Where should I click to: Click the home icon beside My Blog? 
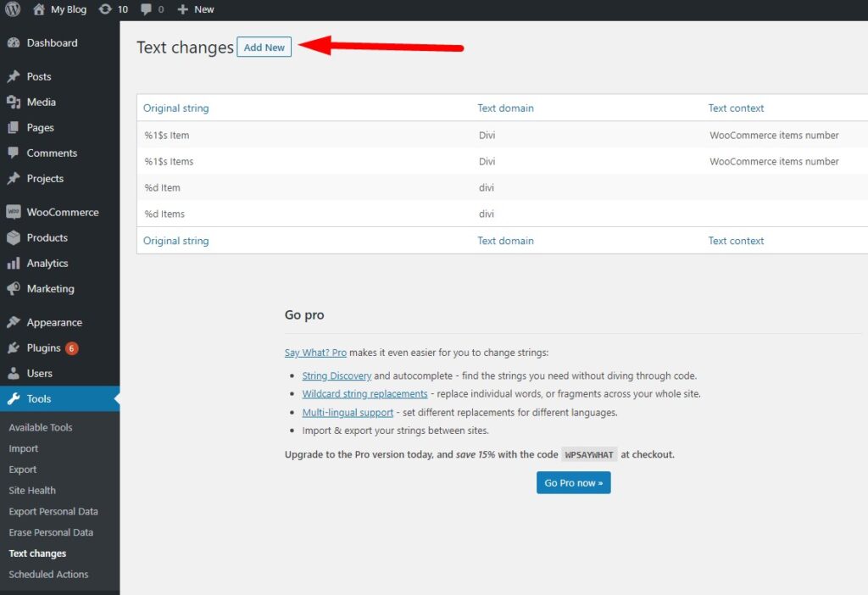pyautogui.click(x=39, y=9)
